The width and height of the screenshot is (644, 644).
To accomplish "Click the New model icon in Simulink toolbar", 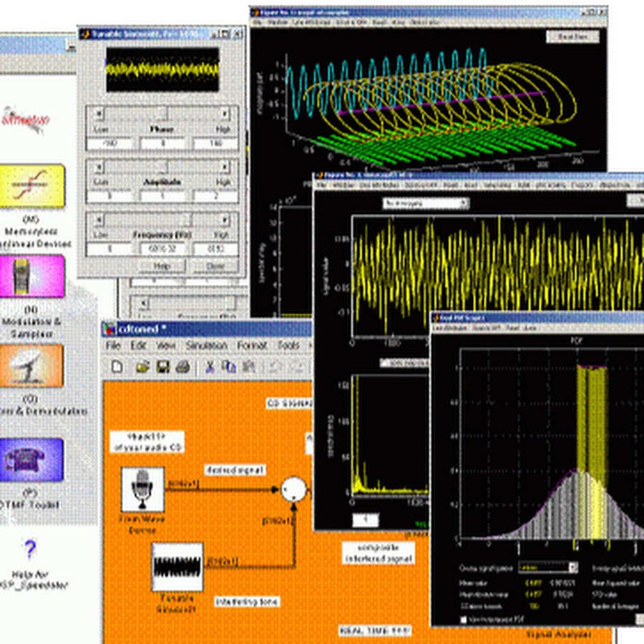I will coord(117,366).
